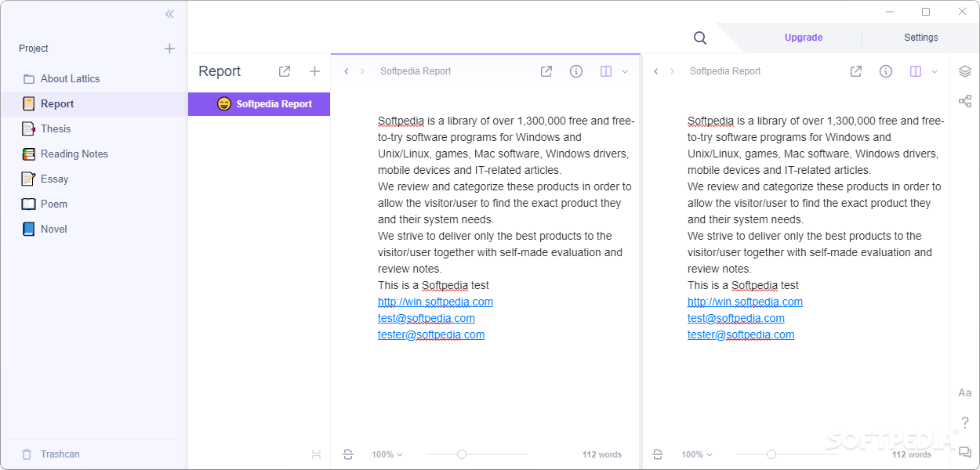Open the layers panel icon

tap(965, 71)
